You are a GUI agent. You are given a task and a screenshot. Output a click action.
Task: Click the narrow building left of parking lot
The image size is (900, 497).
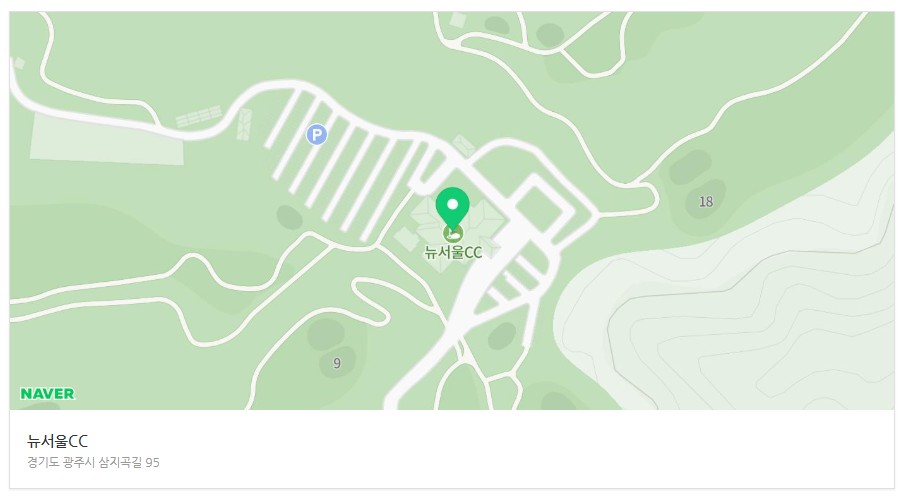pyautogui.click(x=245, y=124)
